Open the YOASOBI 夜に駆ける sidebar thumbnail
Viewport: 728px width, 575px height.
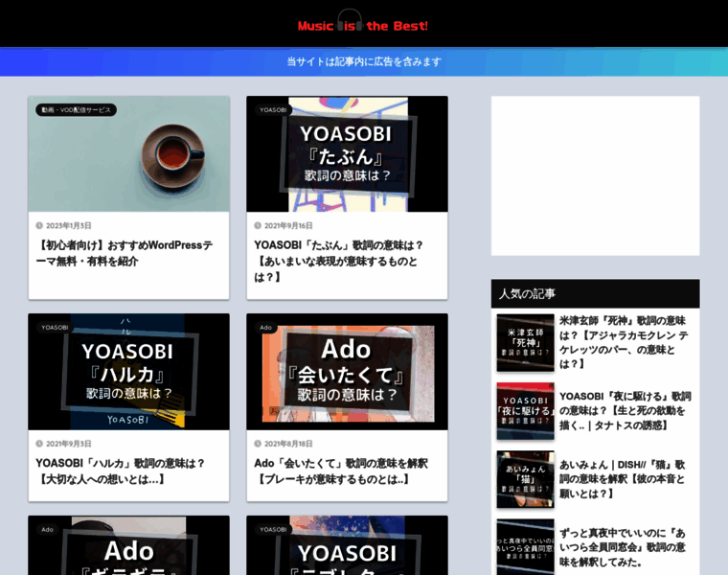tap(526, 411)
